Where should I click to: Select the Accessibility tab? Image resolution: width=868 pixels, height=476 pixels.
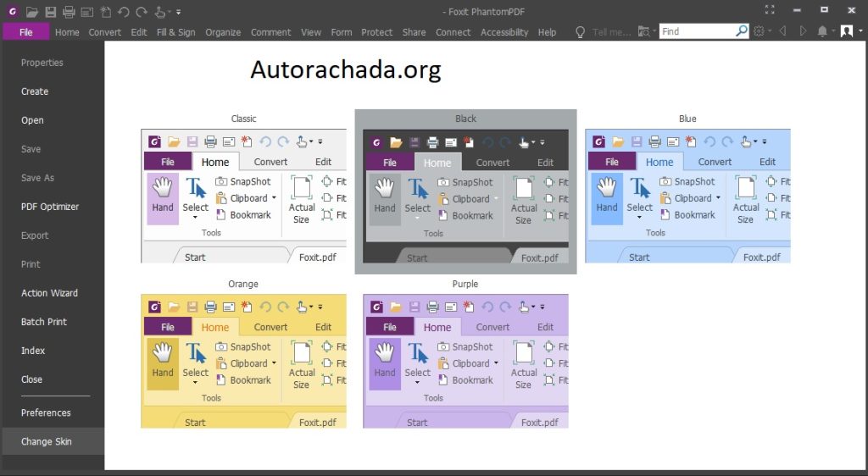[x=504, y=32]
